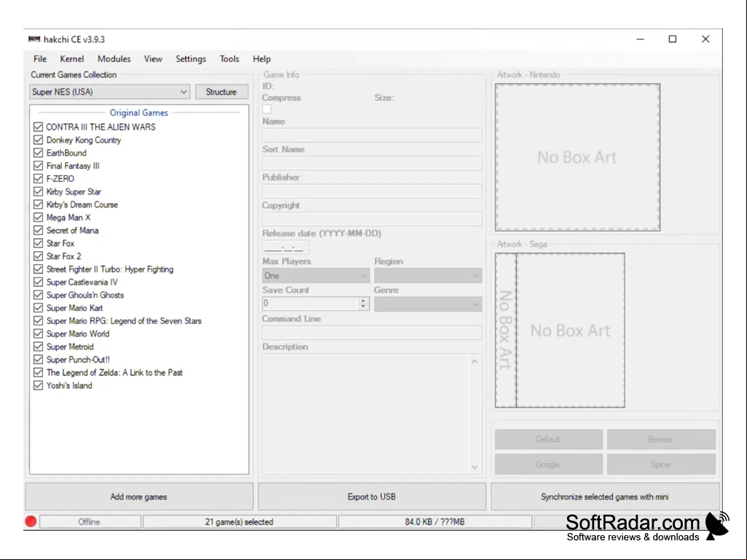Toggle Kirby Super Star checkbox
747x560 pixels.
coord(39,192)
